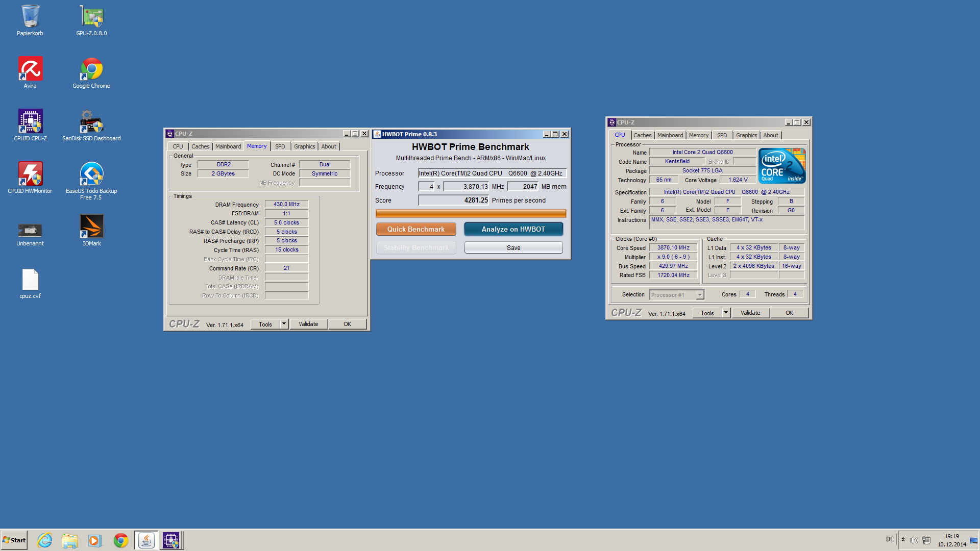980x551 pixels.
Task: Open the network tray icon
Action: coord(926,540)
